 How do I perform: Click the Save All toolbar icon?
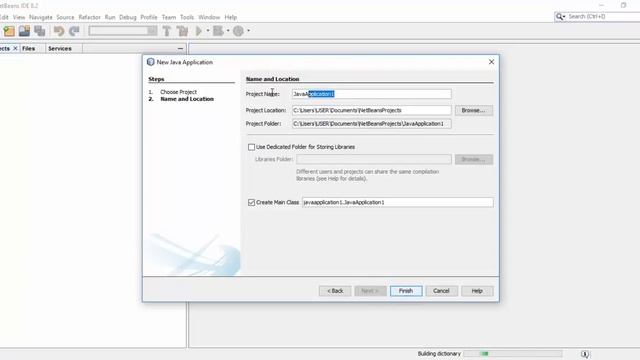point(40,31)
